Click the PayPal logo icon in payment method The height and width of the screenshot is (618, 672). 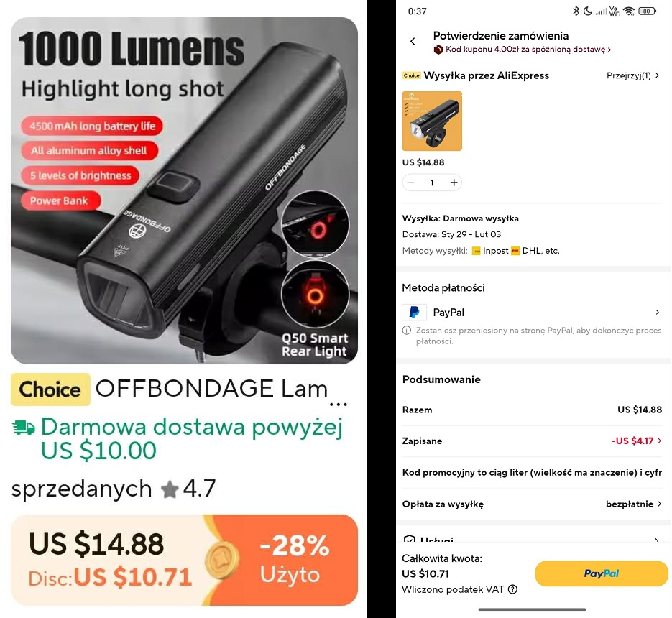pos(415,312)
